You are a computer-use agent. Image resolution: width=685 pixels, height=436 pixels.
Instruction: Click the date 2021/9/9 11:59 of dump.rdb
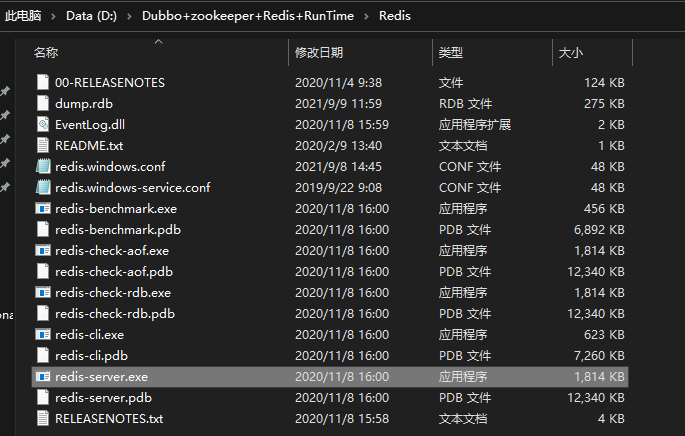click(x=339, y=104)
